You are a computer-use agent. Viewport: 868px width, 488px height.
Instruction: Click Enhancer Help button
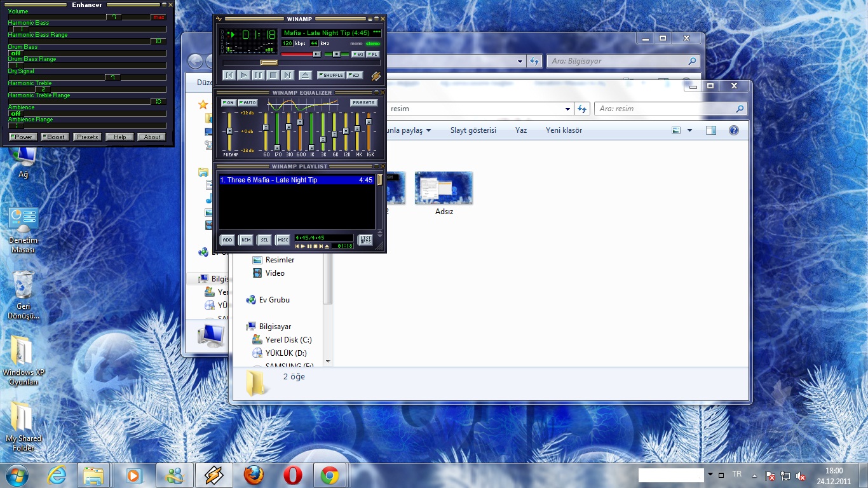coord(119,137)
